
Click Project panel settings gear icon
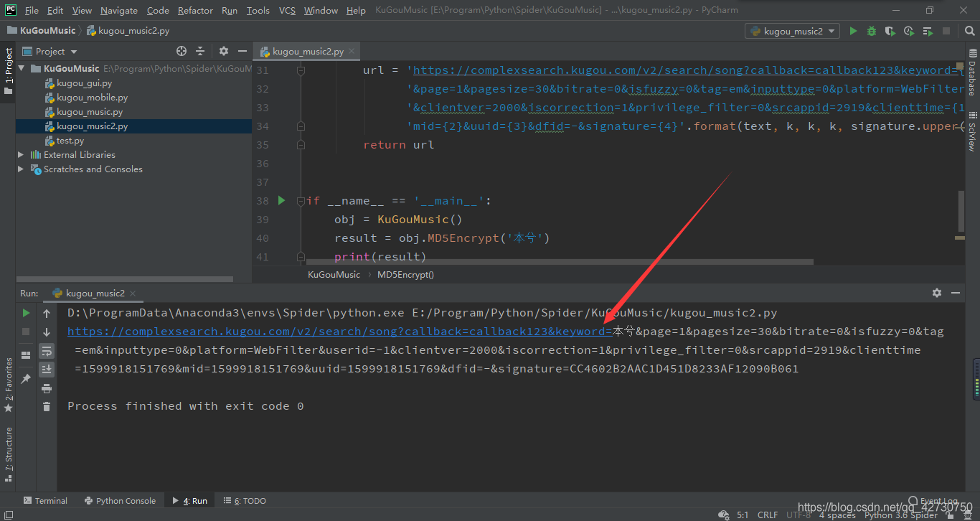224,51
